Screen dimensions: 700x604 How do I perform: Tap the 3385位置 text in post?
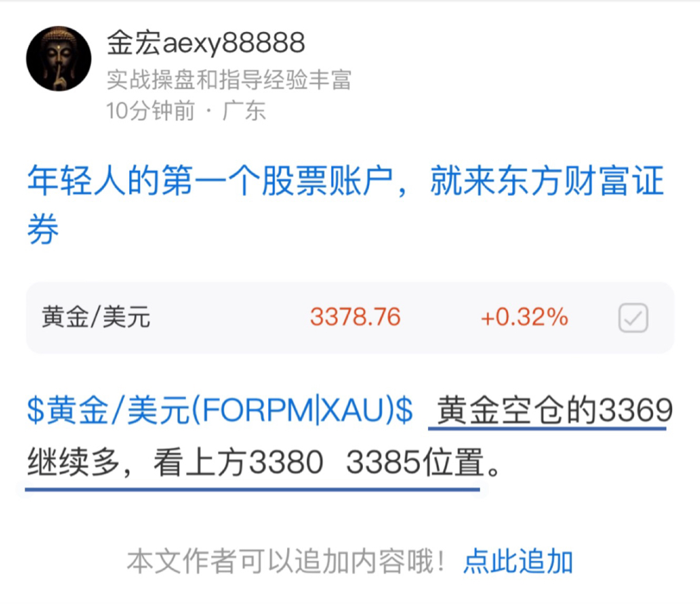click(415, 462)
